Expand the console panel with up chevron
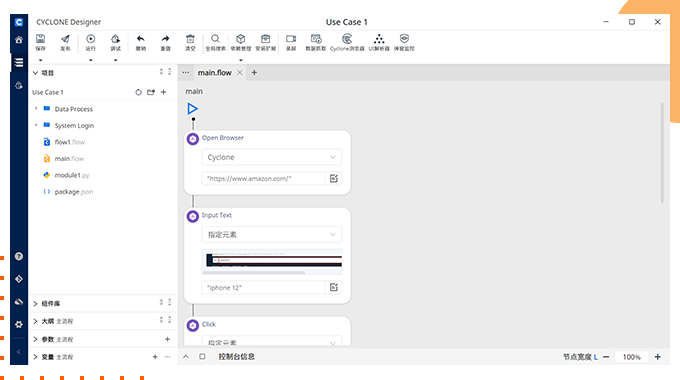The width and height of the screenshot is (680, 380). pyautogui.click(x=186, y=357)
